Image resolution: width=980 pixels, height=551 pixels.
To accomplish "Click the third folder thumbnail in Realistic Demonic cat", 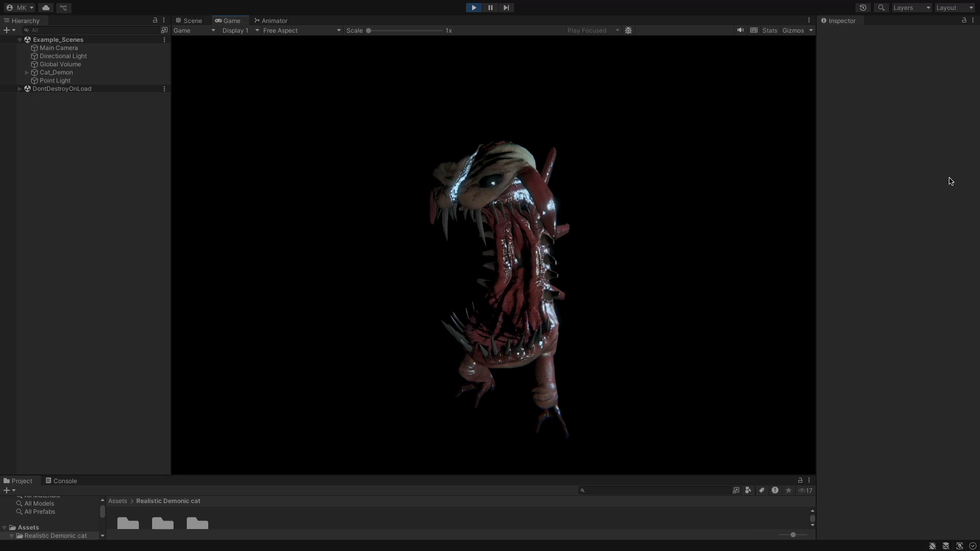I will [198, 523].
